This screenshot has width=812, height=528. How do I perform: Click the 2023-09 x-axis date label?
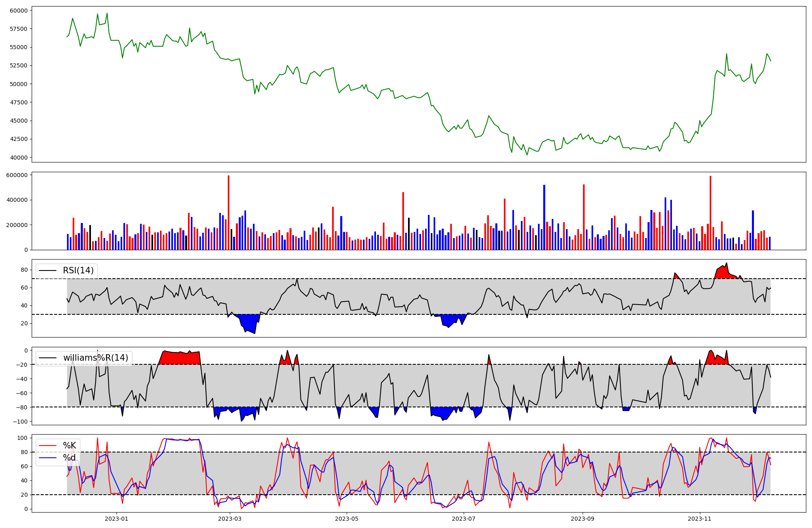(x=583, y=519)
